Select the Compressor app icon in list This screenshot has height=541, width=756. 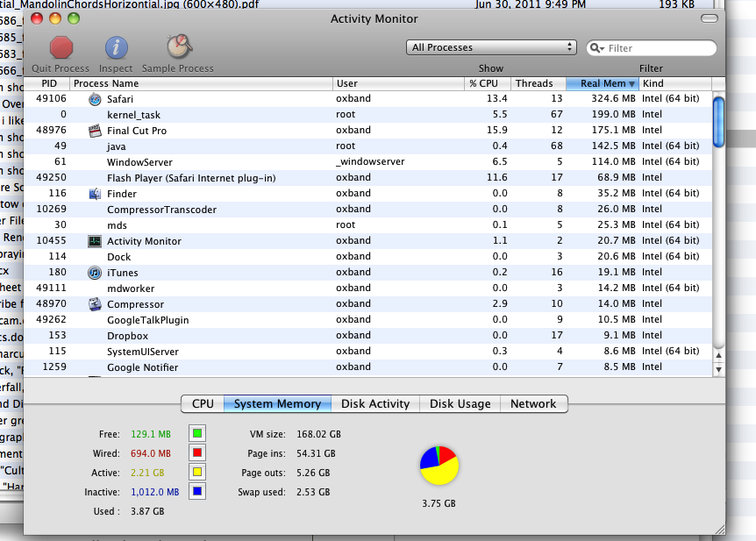point(95,304)
